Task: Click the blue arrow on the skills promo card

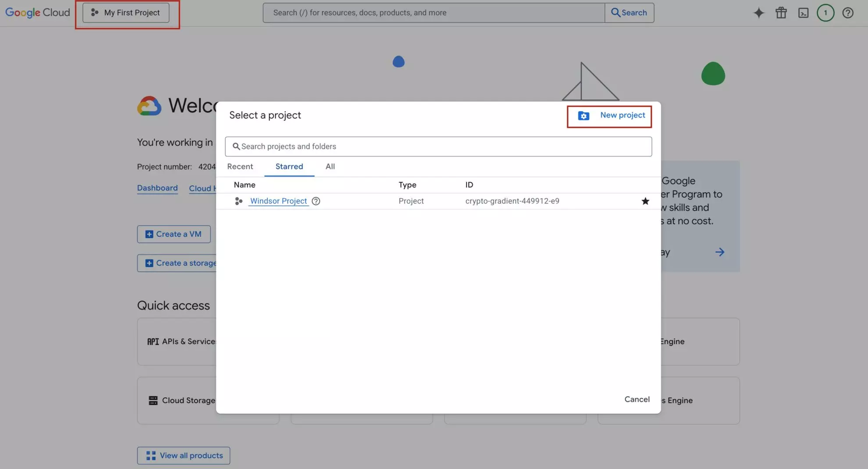Action: click(720, 252)
